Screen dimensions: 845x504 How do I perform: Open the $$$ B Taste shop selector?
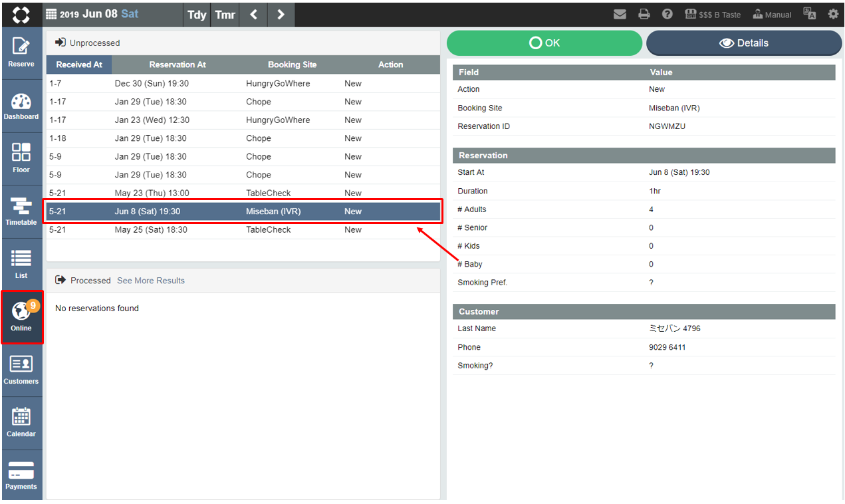(712, 14)
